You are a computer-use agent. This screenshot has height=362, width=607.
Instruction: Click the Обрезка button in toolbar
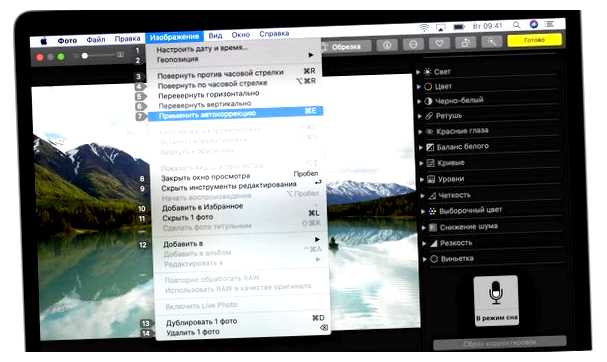pos(346,47)
